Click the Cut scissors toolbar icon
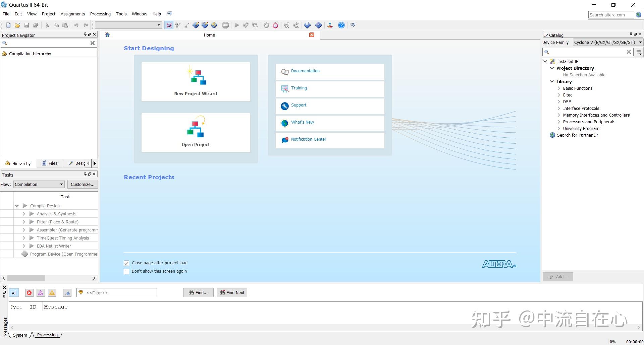Image resolution: width=644 pixels, height=345 pixels. tap(47, 25)
